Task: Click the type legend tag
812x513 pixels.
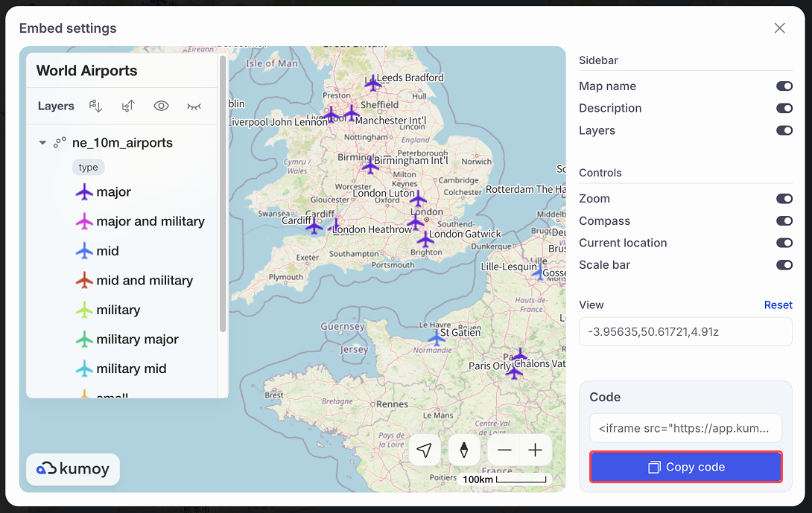Action: tap(88, 168)
